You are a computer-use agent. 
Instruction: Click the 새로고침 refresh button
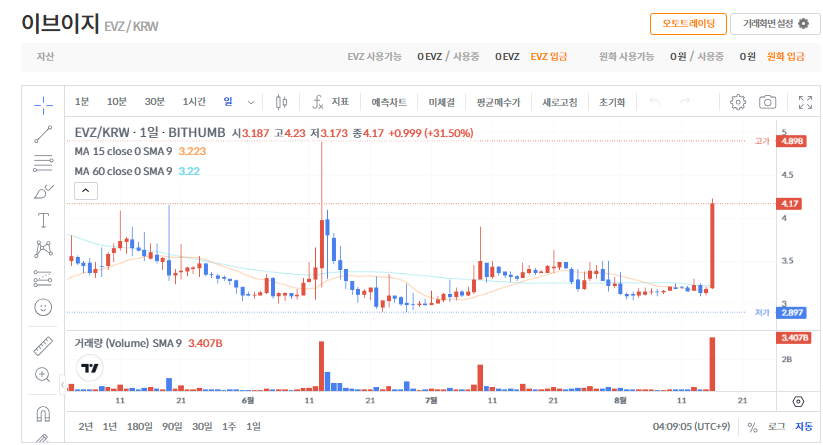click(560, 102)
